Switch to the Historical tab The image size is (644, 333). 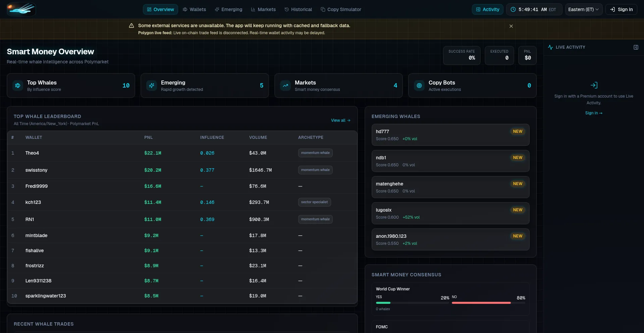(298, 9)
